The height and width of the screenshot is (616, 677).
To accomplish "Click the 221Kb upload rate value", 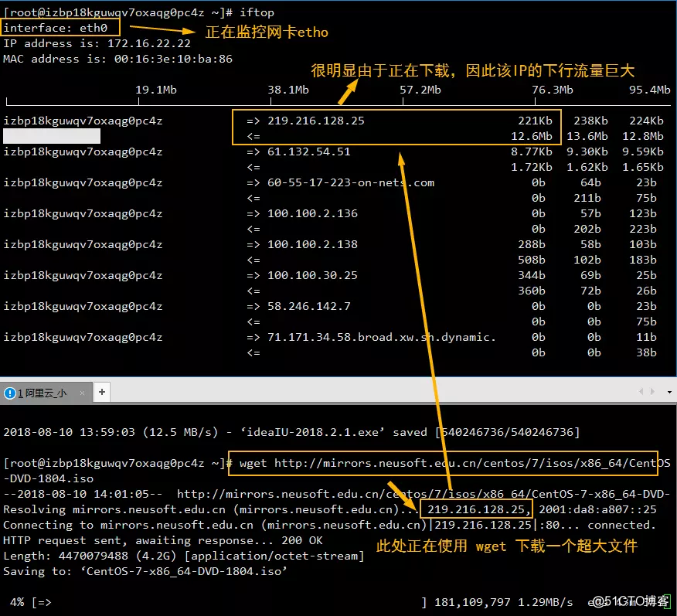I will [535, 121].
